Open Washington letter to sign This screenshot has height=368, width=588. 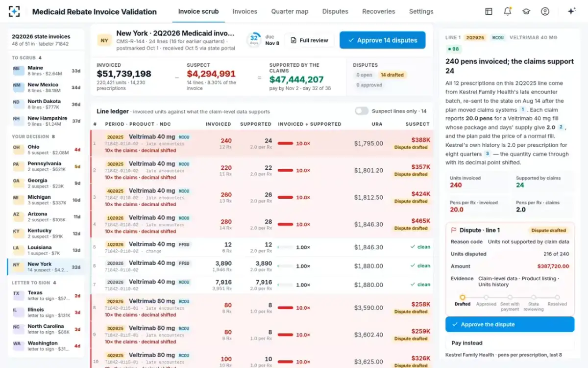pyautogui.click(x=47, y=346)
